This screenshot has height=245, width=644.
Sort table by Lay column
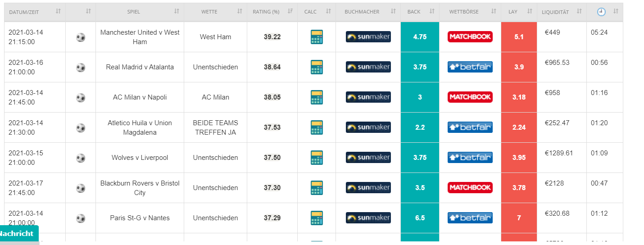point(519,12)
